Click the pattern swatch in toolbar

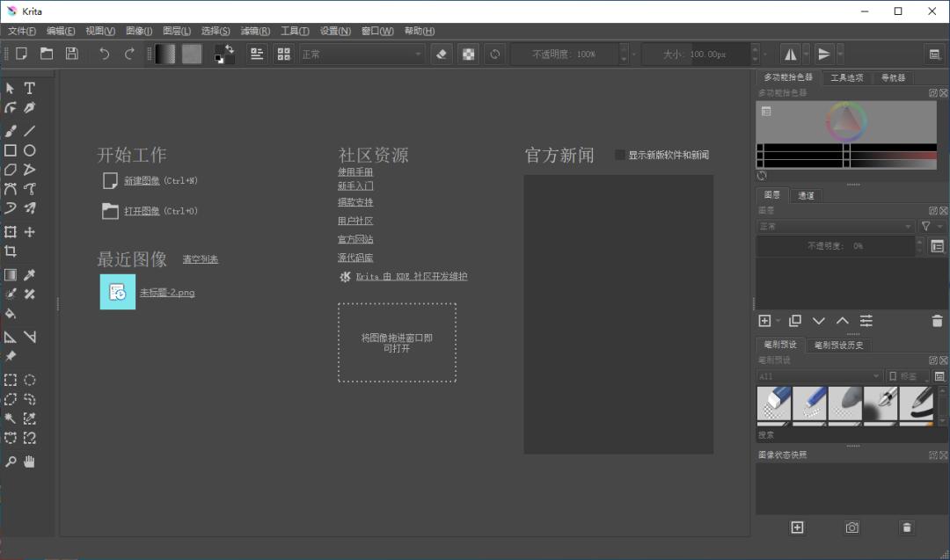point(192,54)
